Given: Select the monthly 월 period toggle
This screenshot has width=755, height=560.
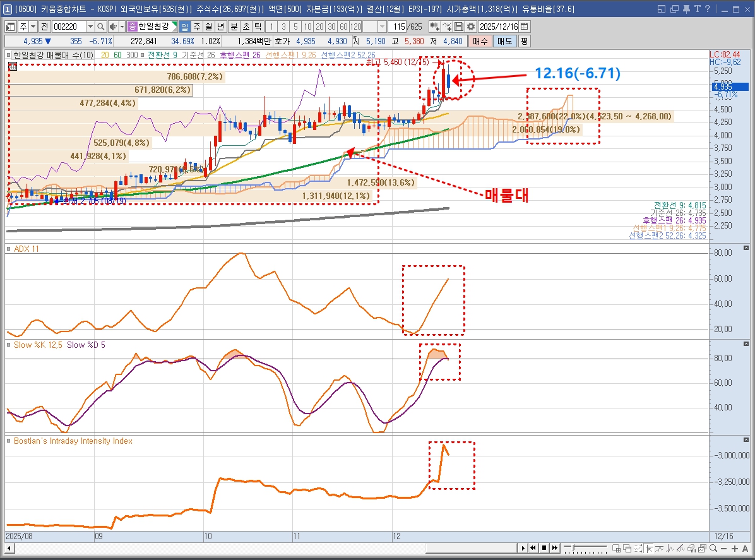Looking at the screenshot, I should [208, 27].
